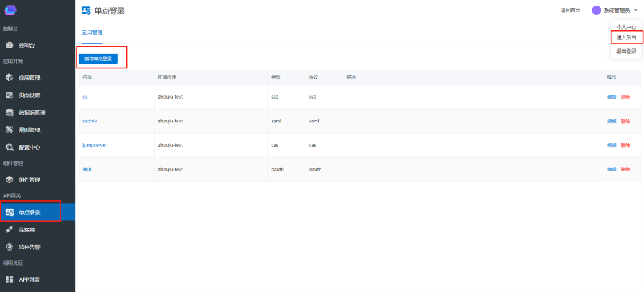
Task: Select 个人中心 from the user menu
Action: click(626, 27)
